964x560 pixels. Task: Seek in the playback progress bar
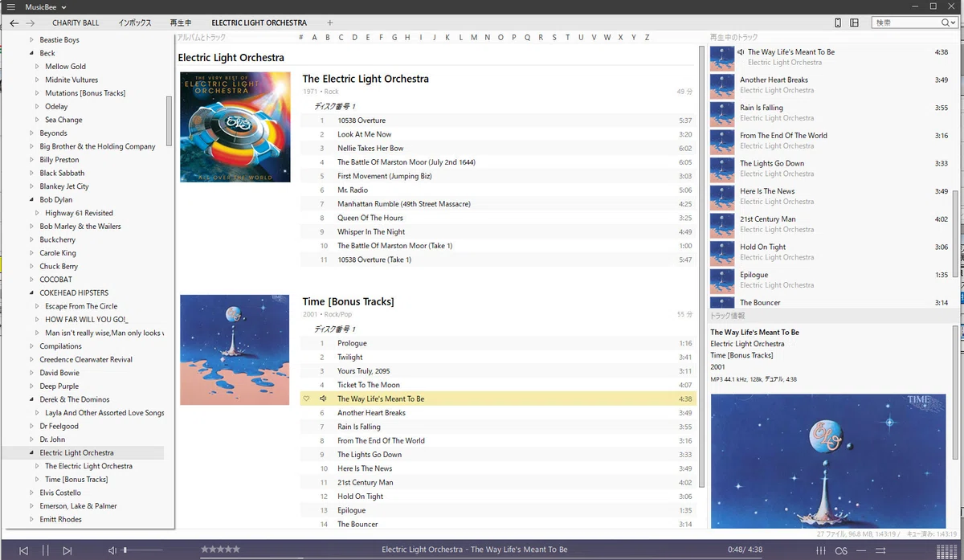(482, 558)
